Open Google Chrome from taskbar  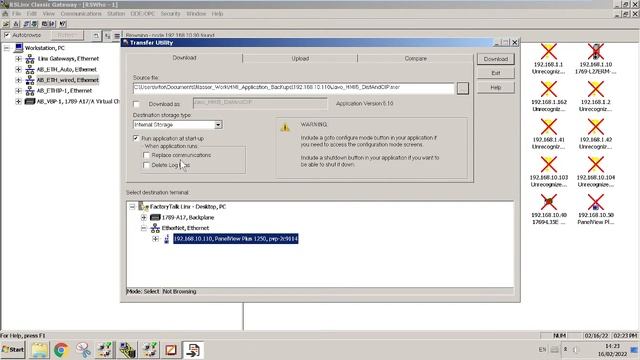pyautogui.click(x=62, y=350)
